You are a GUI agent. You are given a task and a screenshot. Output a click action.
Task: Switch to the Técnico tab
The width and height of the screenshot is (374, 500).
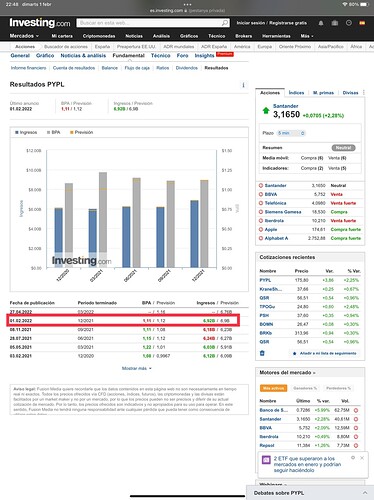pyautogui.click(x=161, y=56)
